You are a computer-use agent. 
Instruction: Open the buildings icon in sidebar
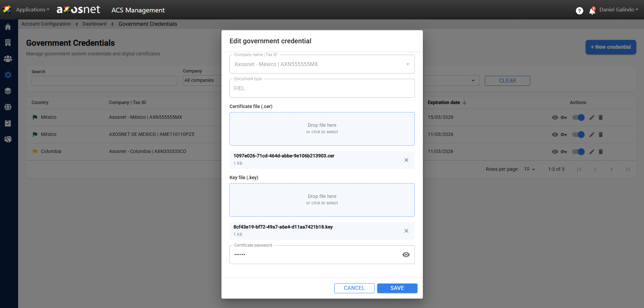[8, 43]
